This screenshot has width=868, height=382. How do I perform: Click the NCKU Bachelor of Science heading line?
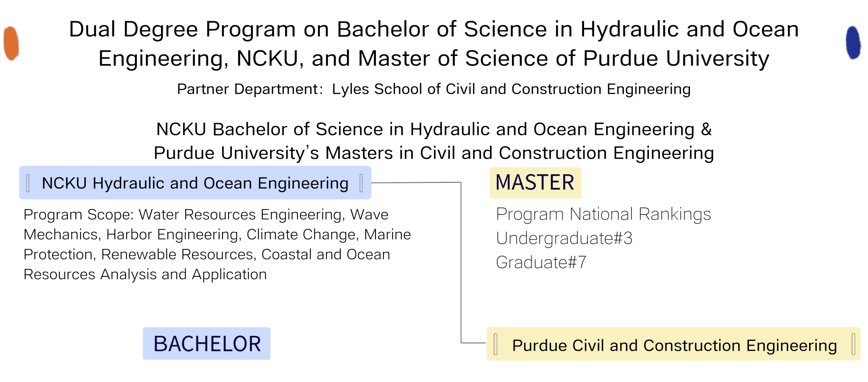pos(434,129)
